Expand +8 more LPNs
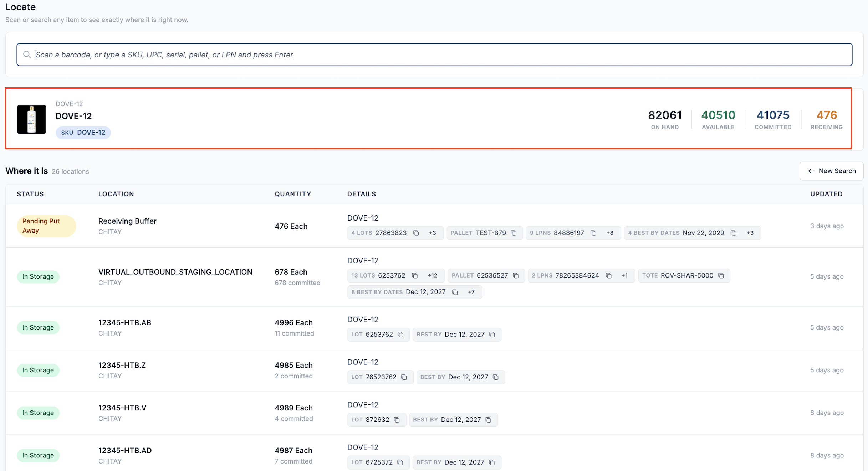This screenshot has width=868, height=471. (610, 233)
